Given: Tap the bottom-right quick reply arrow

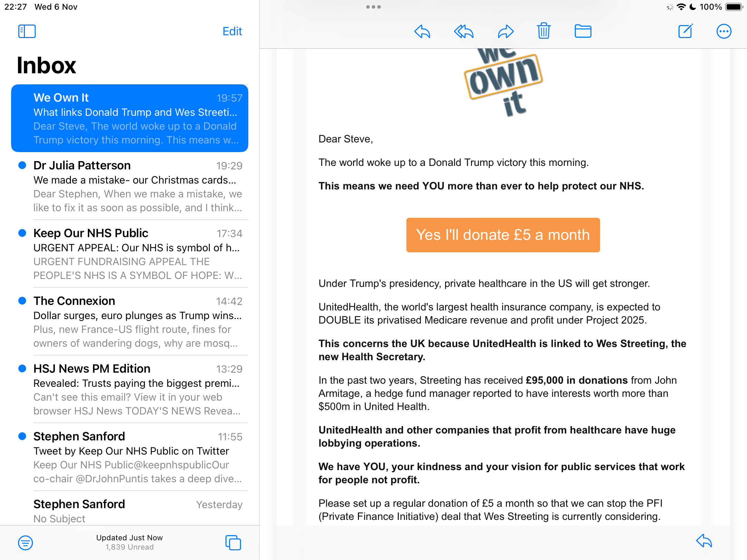Looking at the screenshot, I should tap(704, 541).
